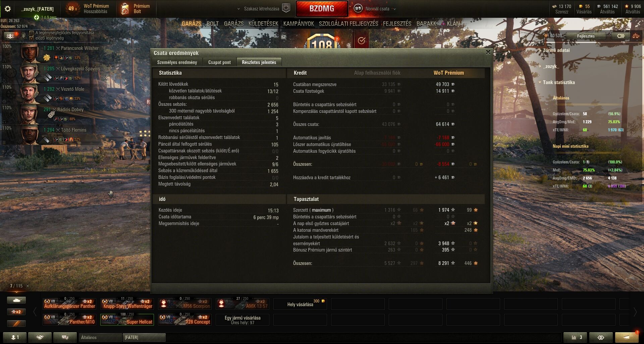Screen dimensions: 644x344
Task: Open the KAMPÁNYOK menu
Action: coord(299,24)
